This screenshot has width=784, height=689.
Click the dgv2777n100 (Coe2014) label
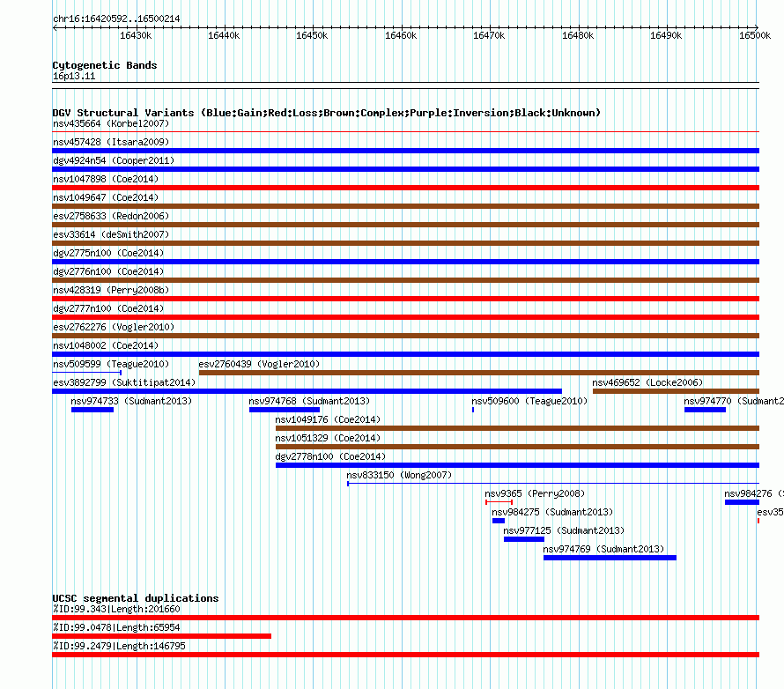(x=108, y=308)
